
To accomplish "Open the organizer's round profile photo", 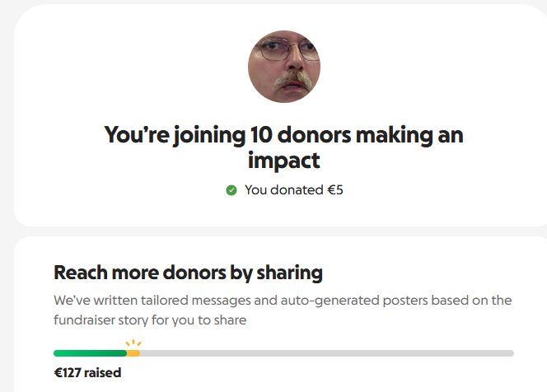I will [284, 66].
